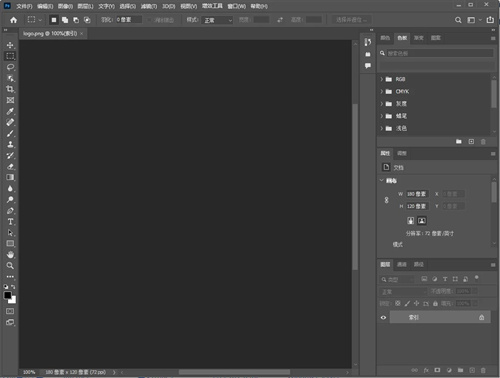Toggle New selection mode button
This screenshot has width=500, height=378.
(x=54, y=20)
